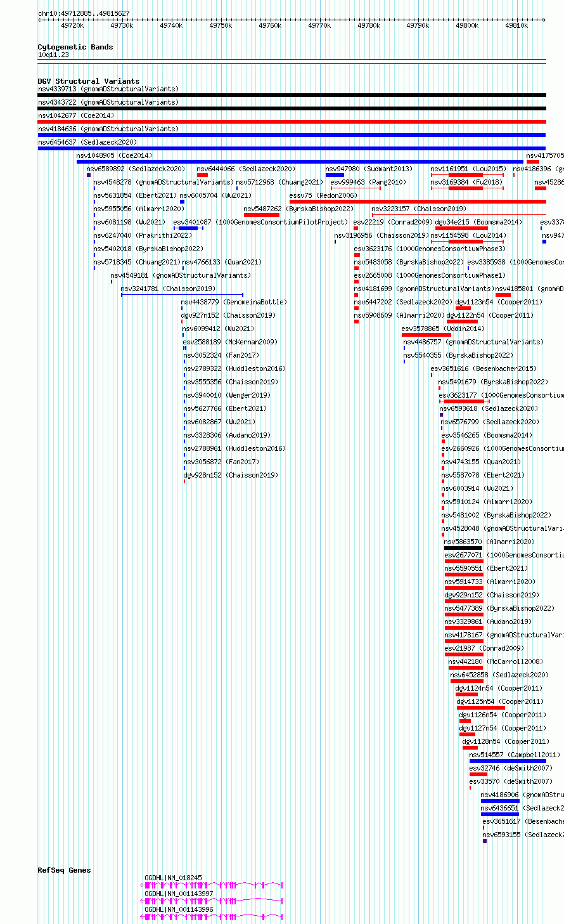
Task: Select essv75 (Redon2006) variant label
Action: pos(323,195)
